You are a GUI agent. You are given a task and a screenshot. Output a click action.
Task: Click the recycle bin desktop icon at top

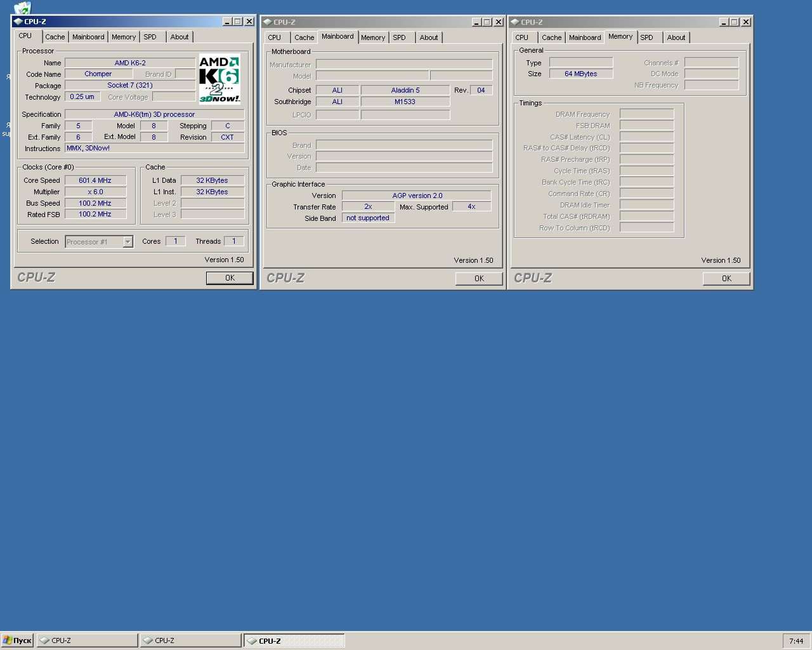[x=22, y=8]
